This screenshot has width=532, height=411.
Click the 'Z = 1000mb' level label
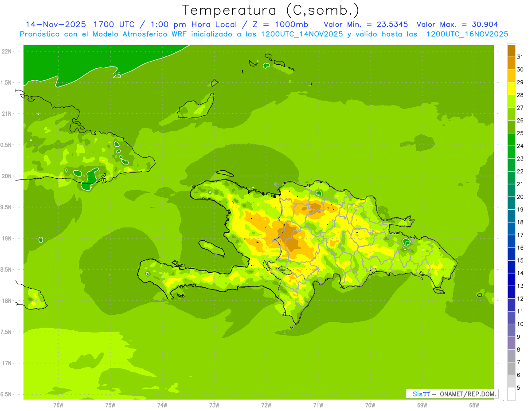click(x=281, y=24)
